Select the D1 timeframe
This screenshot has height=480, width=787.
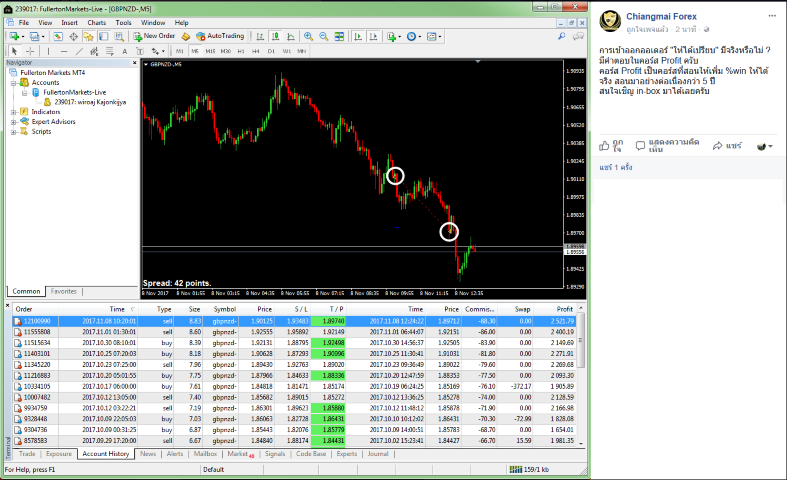coord(271,51)
